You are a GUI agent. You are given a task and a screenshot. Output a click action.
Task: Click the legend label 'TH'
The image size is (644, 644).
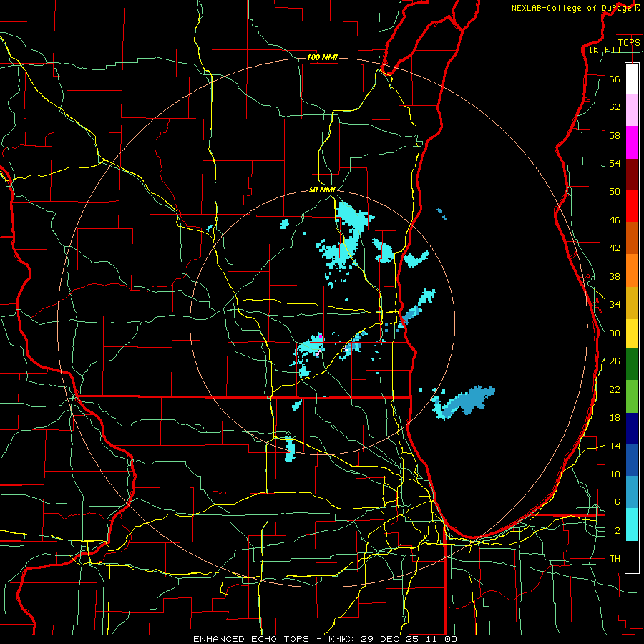(x=615, y=559)
